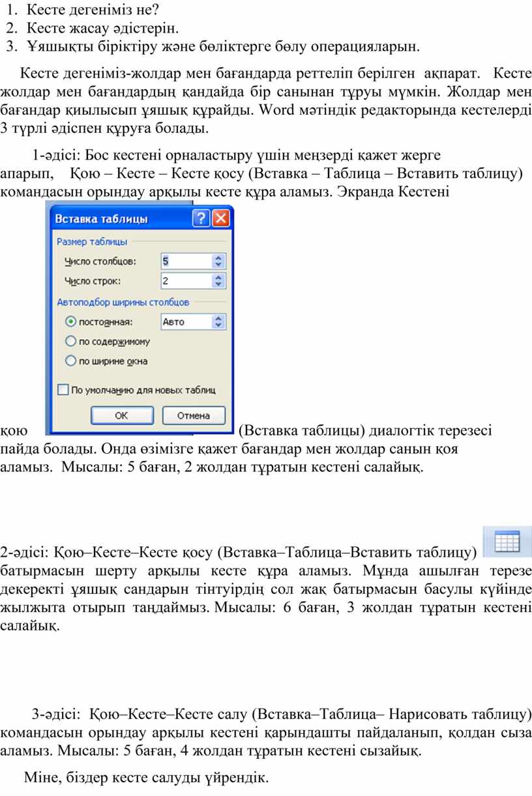Close the Вставка таблицы dialog with X
Screen dimensions: 532x796
coord(222,218)
